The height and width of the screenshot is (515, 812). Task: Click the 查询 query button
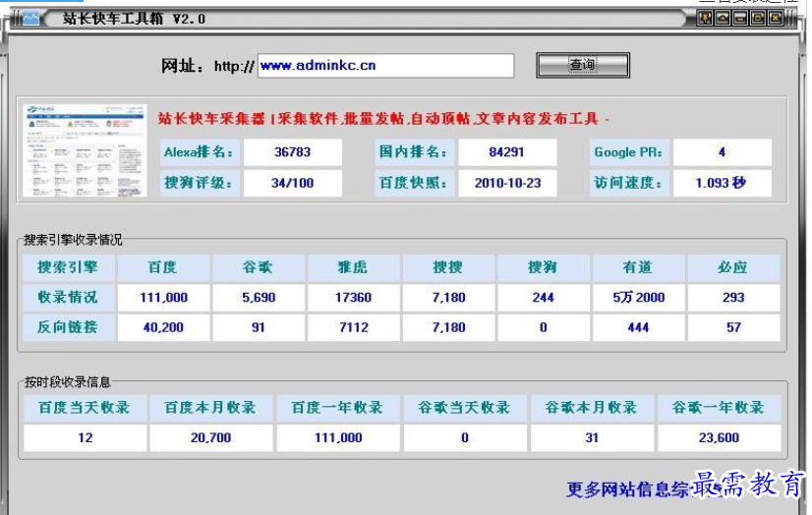[583, 65]
